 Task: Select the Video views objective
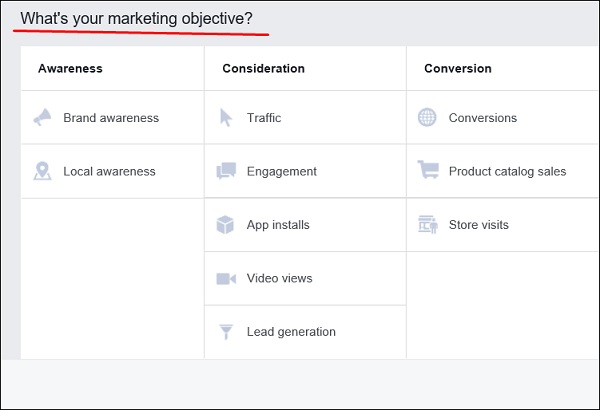pos(279,279)
